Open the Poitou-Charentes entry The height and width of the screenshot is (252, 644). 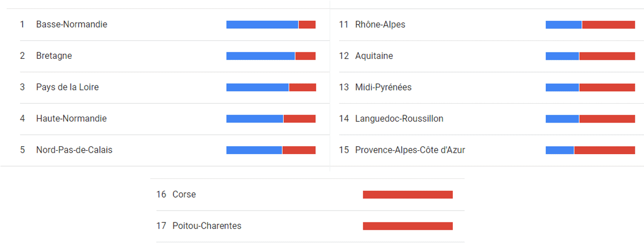point(310,226)
